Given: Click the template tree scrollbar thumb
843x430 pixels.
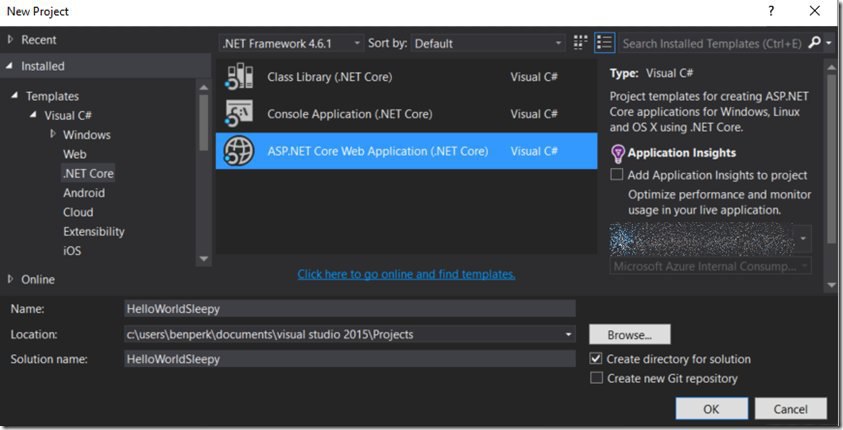Looking at the screenshot, I should [203, 123].
